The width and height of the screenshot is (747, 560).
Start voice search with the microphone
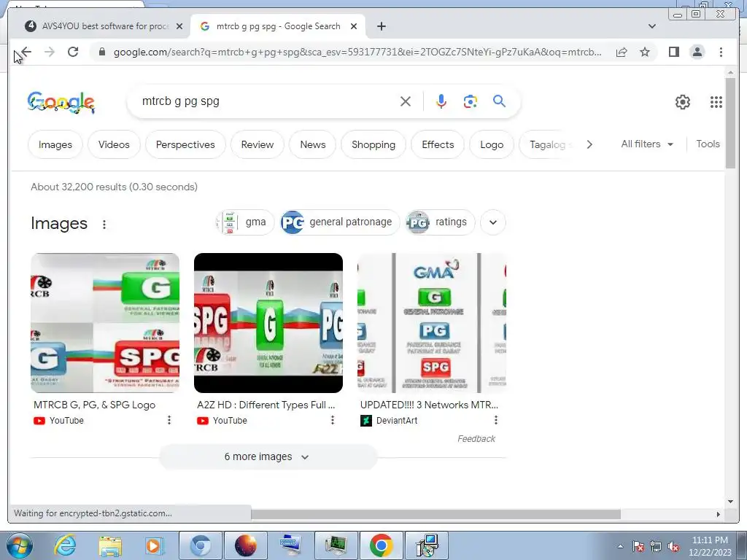pyautogui.click(x=441, y=101)
